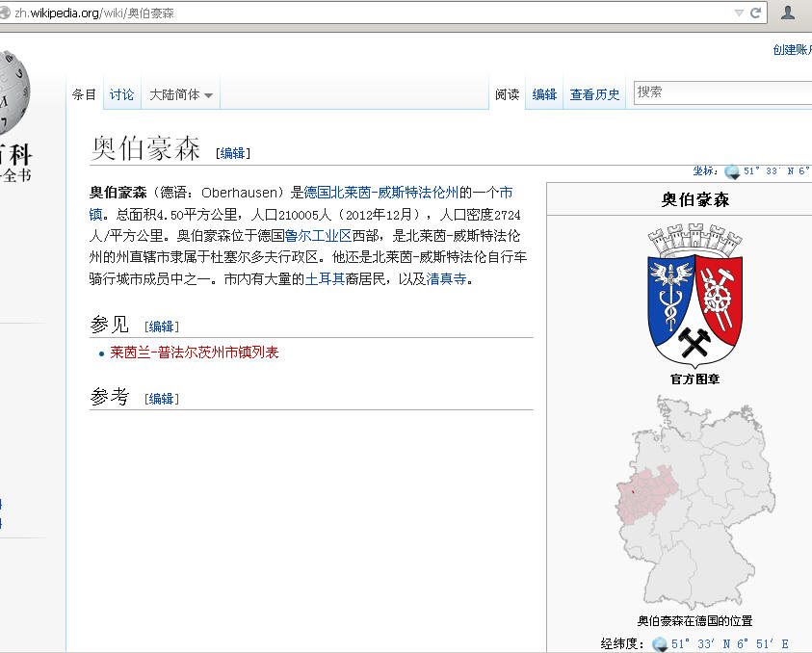Follow the 市镇 link in the first paragraph
This screenshot has width=812, height=653.
tap(506, 193)
